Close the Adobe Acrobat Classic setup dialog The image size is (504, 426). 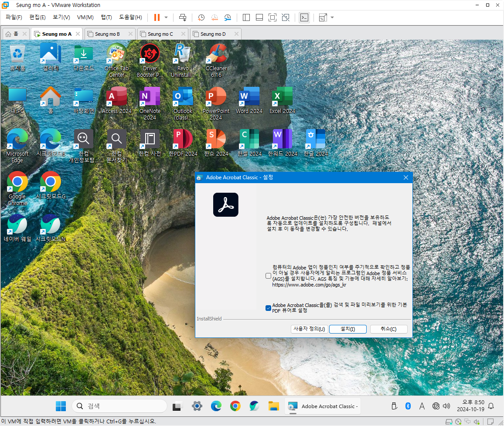tap(405, 177)
